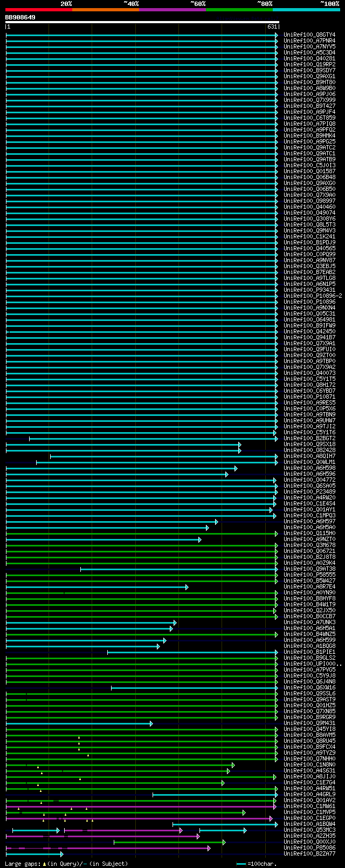Select the hit UniRef100_Q8GTY4

pyautogui.click(x=309, y=35)
